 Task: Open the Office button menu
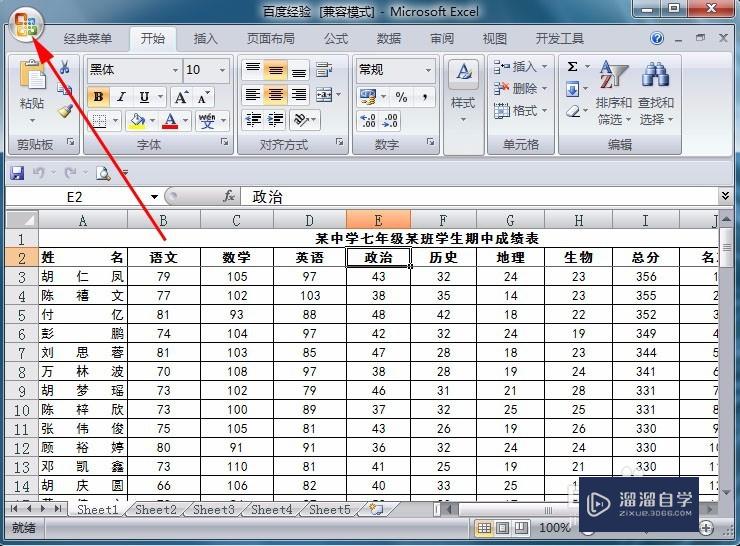[x=26, y=25]
